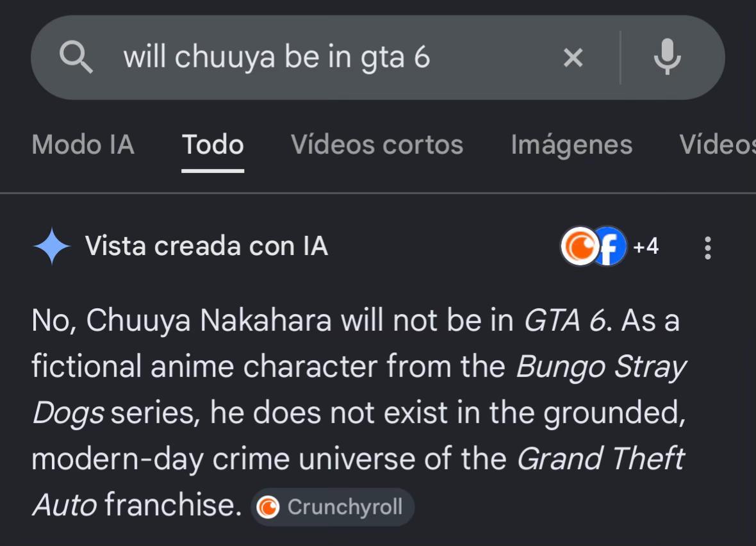This screenshot has height=546, width=756.
Task: Switch to the Modo IA tab
Action: point(83,145)
